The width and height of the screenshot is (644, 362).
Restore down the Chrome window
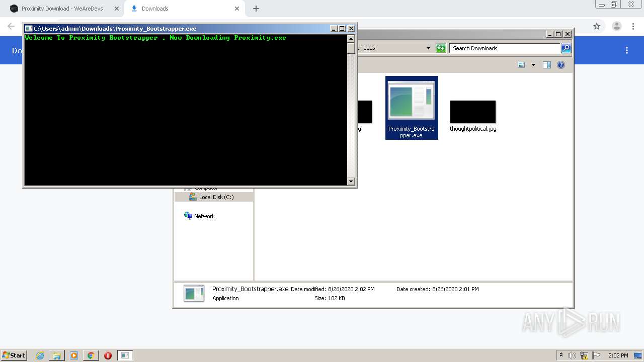[x=614, y=5]
